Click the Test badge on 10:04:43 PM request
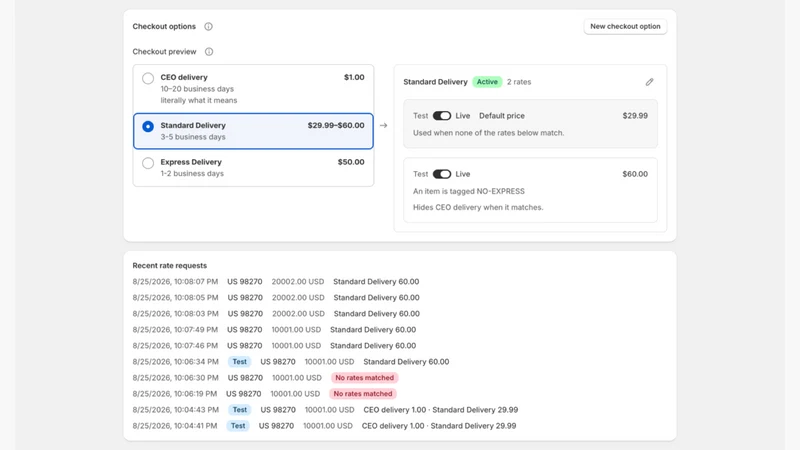This screenshot has width=800, height=450. click(239, 410)
